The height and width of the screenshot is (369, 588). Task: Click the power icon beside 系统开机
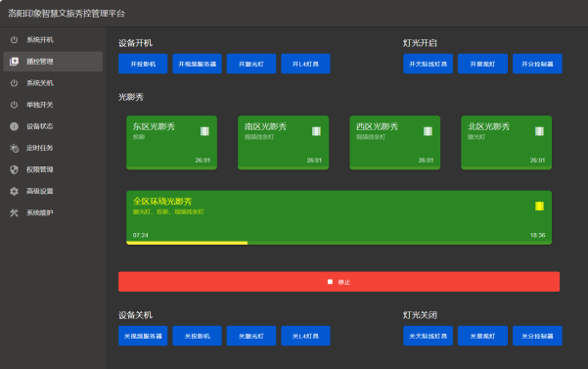coord(14,40)
